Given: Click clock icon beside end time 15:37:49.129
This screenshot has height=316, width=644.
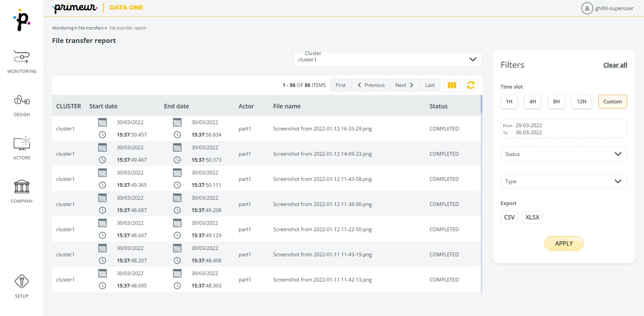Looking at the screenshot, I should click(177, 235).
